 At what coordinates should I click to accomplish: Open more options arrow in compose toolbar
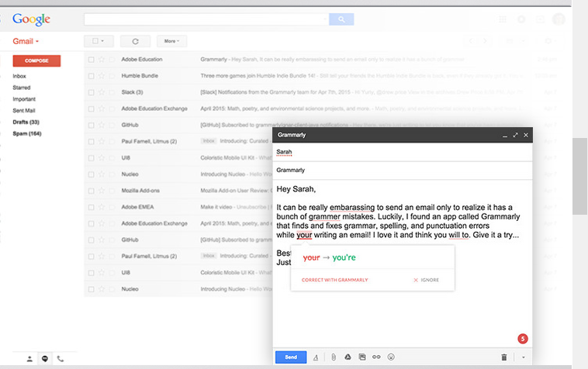tap(524, 357)
